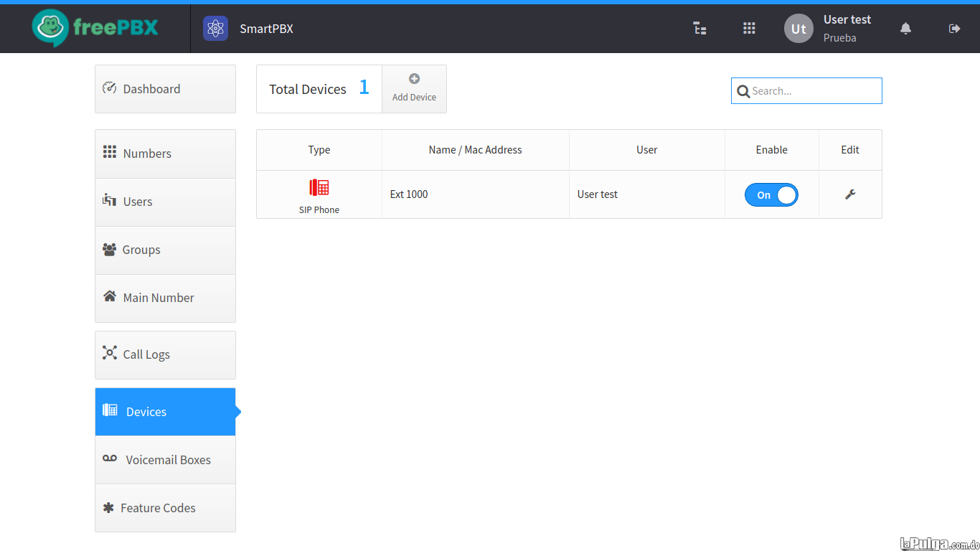Click the SmartPBX title text
Image resolution: width=980 pixels, height=551 pixels.
266,29
